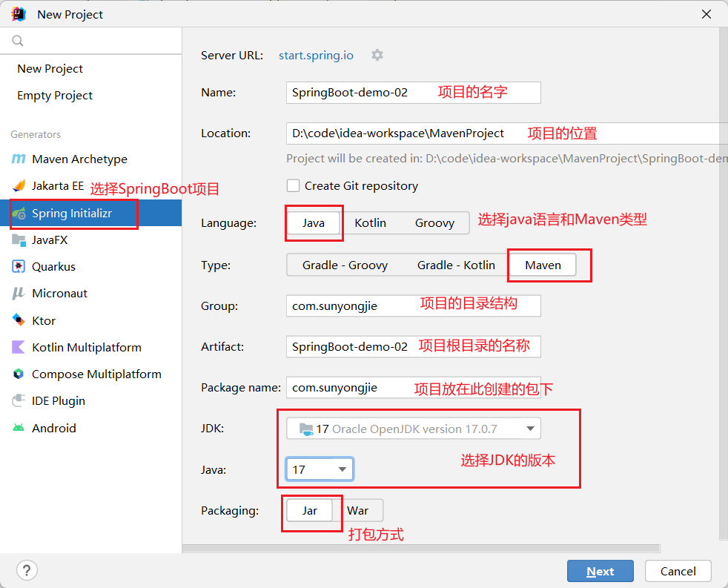Screen dimensions: 728x588
Task: Click the Ktor generator icon
Action: 19,320
